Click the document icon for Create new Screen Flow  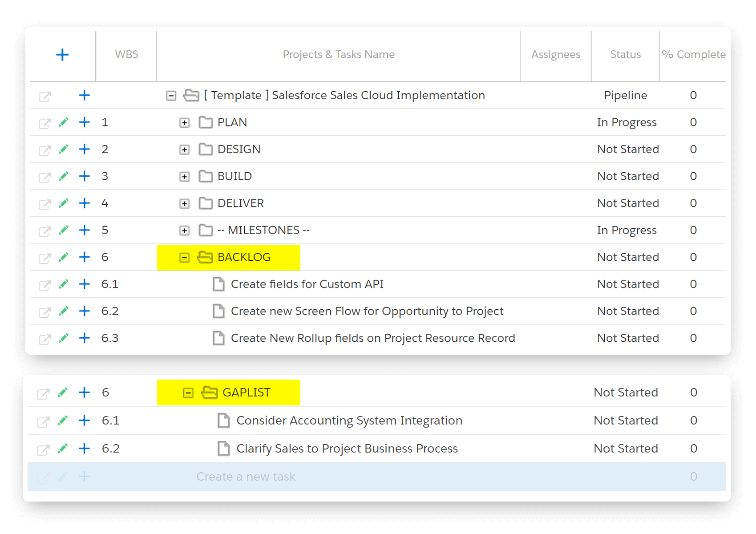tap(218, 311)
